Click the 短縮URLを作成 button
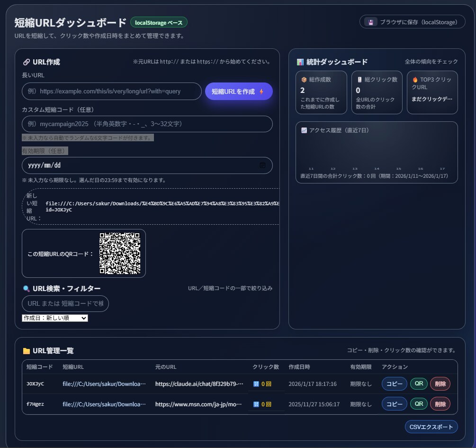The width and height of the screenshot is (476, 448). pos(239,91)
